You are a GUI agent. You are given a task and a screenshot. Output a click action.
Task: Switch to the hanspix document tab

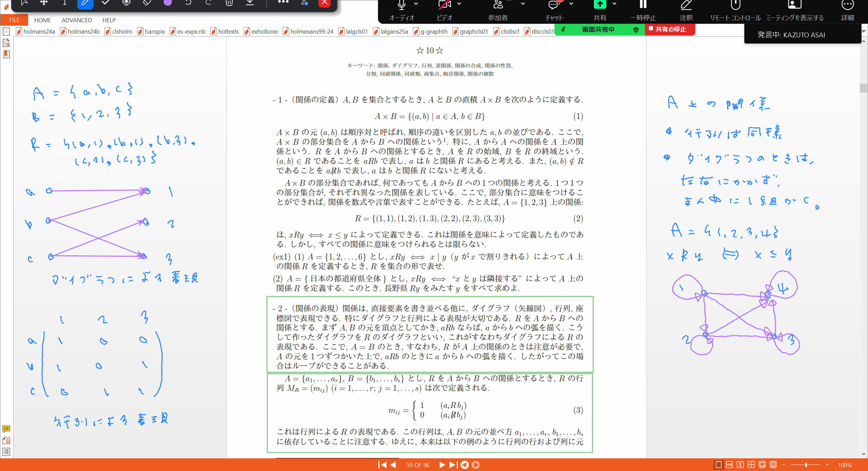151,32
